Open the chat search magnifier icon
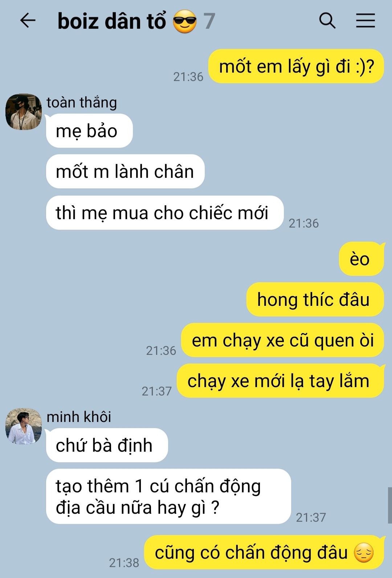This screenshot has width=392, height=578. (x=327, y=21)
